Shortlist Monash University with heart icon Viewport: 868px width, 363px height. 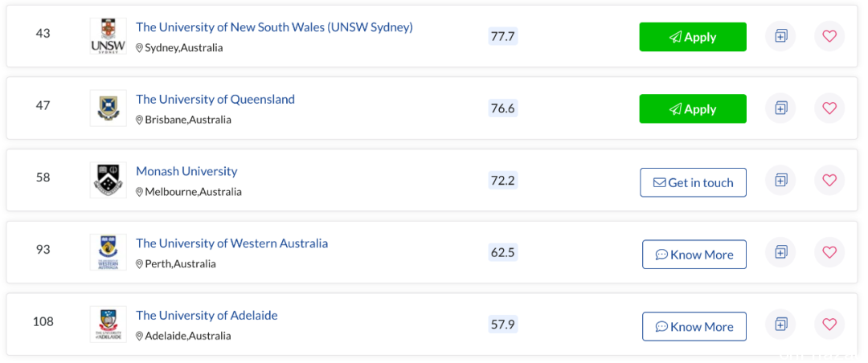tap(829, 181)
